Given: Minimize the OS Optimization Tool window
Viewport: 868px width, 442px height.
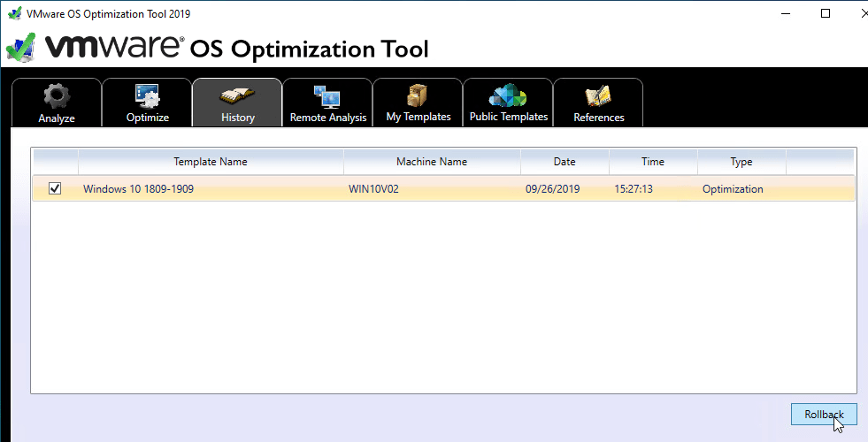Looking at the screenshot, I should click(x=786, y=13).
